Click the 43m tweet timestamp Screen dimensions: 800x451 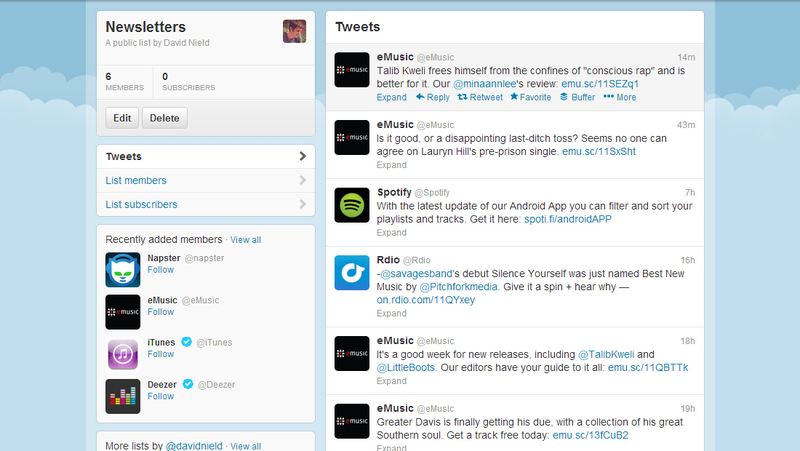(686, 125)
